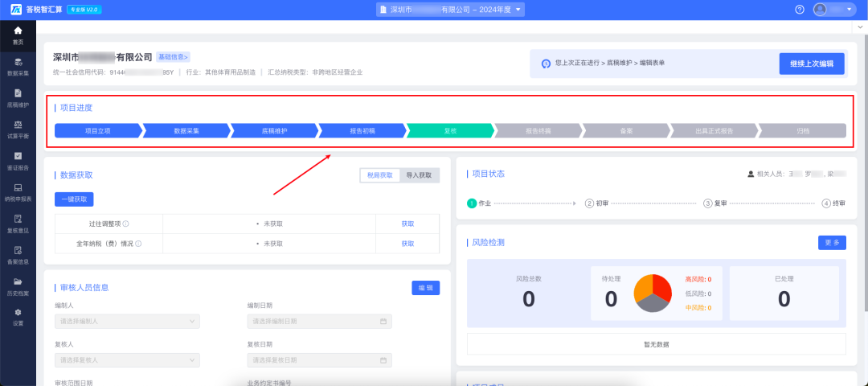Open 基础信息> link
This screenshot has height=386, width=868.
coord(174,57)
